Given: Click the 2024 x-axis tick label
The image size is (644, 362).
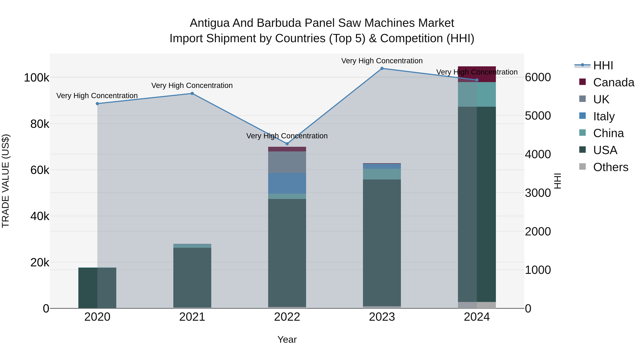Looking at the screenshot, I should pyautogui.click(x=477, y=317).
